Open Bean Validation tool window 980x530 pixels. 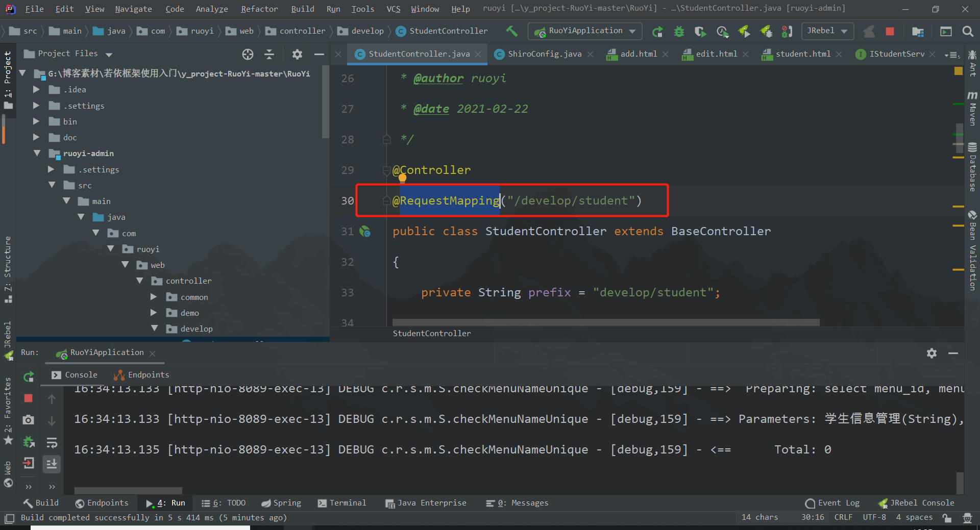972,250
